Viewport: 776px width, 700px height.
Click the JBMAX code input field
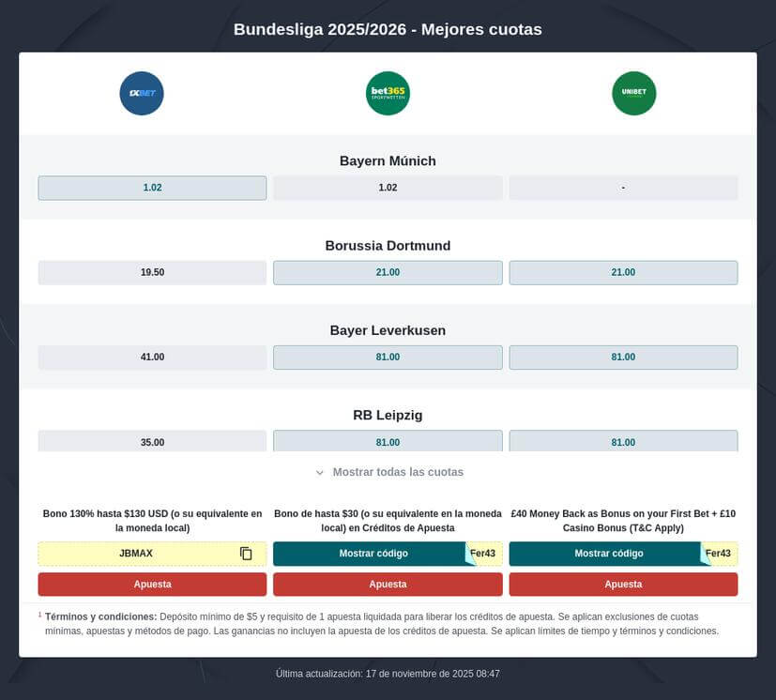click(x=141, y=553)
